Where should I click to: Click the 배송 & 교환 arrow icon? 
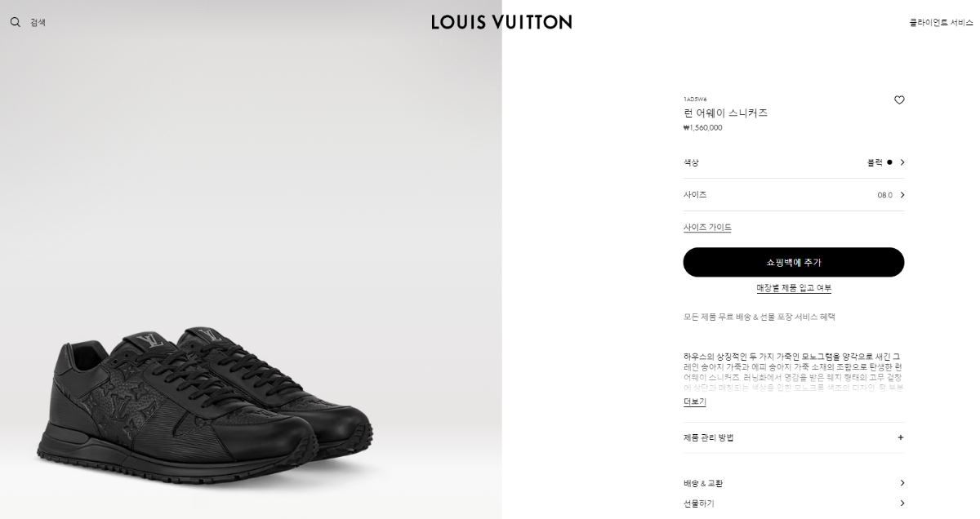pyautogui.click(x=902, y=483)
